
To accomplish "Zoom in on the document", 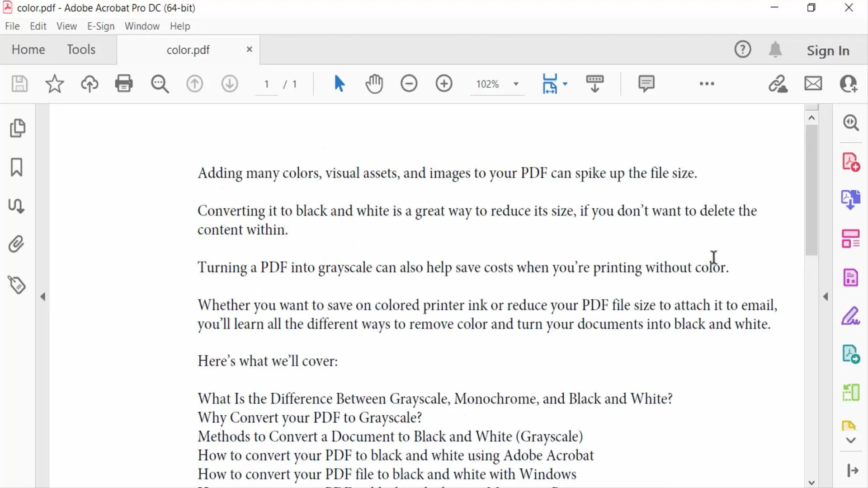I will click(444, 84).
